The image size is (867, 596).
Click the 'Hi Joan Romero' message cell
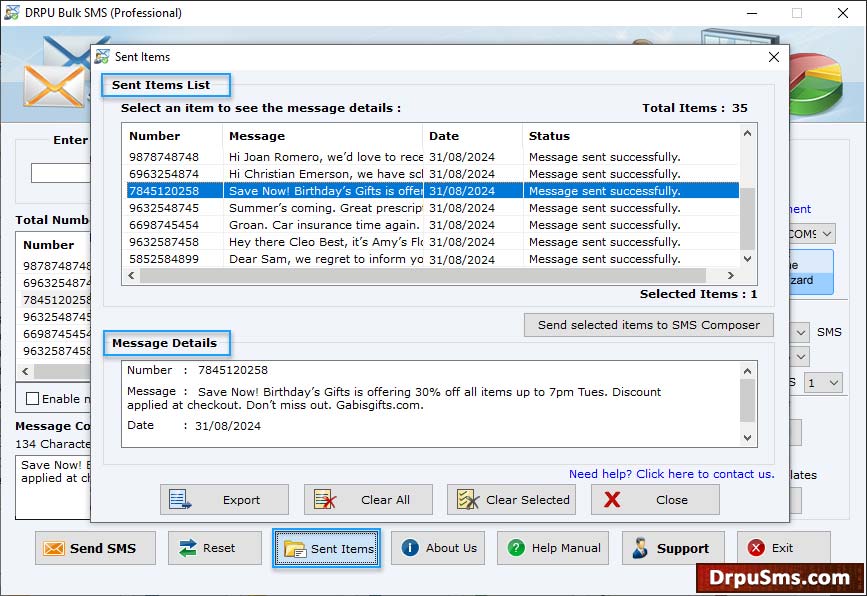coord(323,157)
